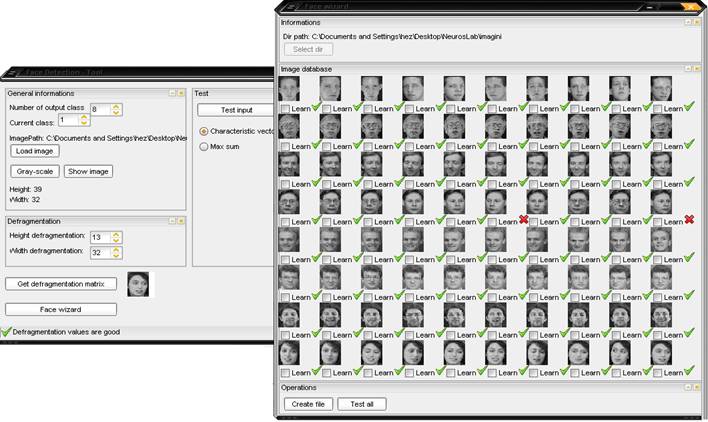
Task: Minimize the Defragmentation panel using its icon
Action: (172, 220)
